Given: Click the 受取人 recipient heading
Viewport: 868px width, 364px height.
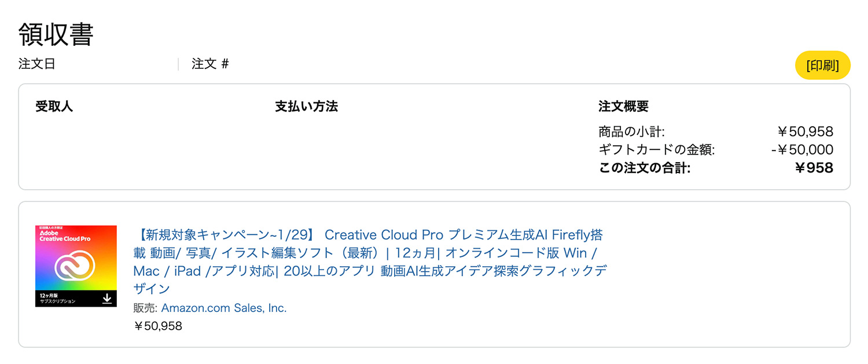Looking at the screenshot, I should pos(53,106).
